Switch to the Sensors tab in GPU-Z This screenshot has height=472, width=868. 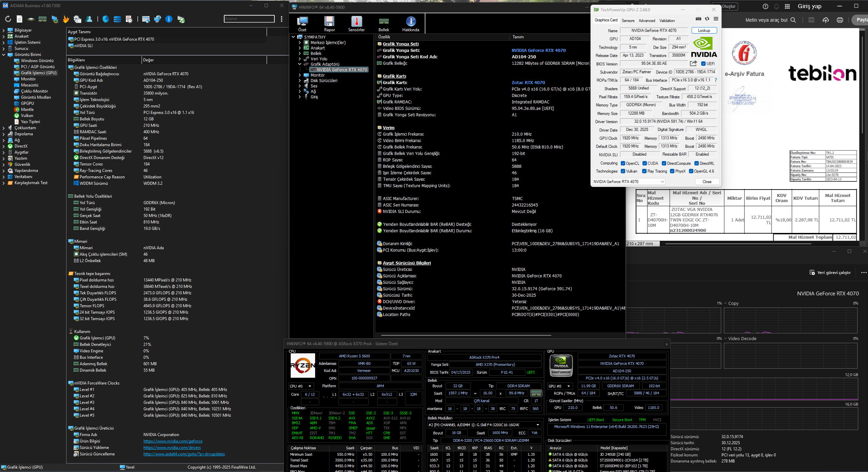[x=628, y=21]
